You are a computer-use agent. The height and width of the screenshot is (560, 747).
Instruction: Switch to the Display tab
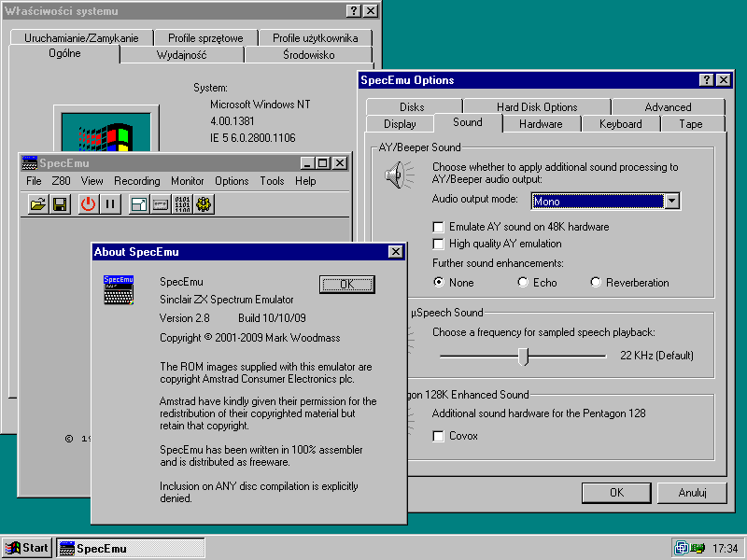[400, 124]
